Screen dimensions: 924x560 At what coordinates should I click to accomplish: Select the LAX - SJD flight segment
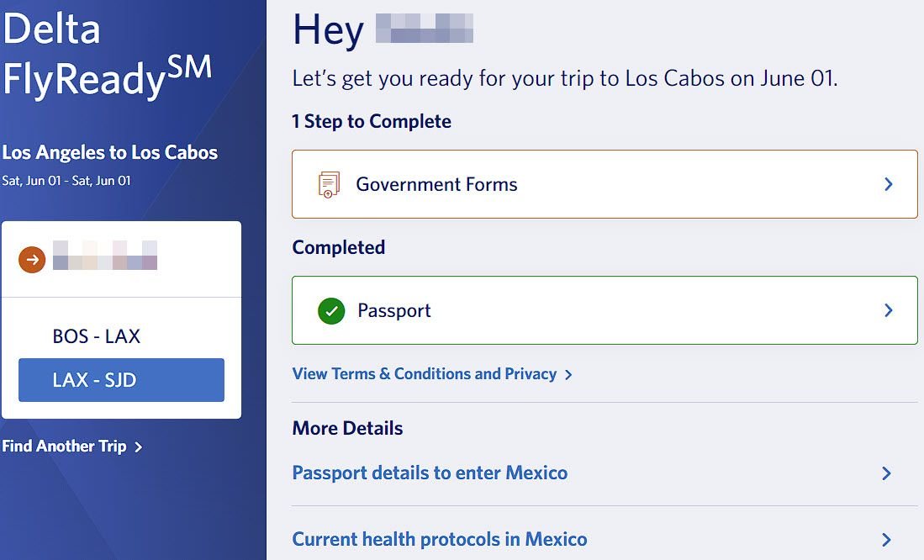click(121, 380)
